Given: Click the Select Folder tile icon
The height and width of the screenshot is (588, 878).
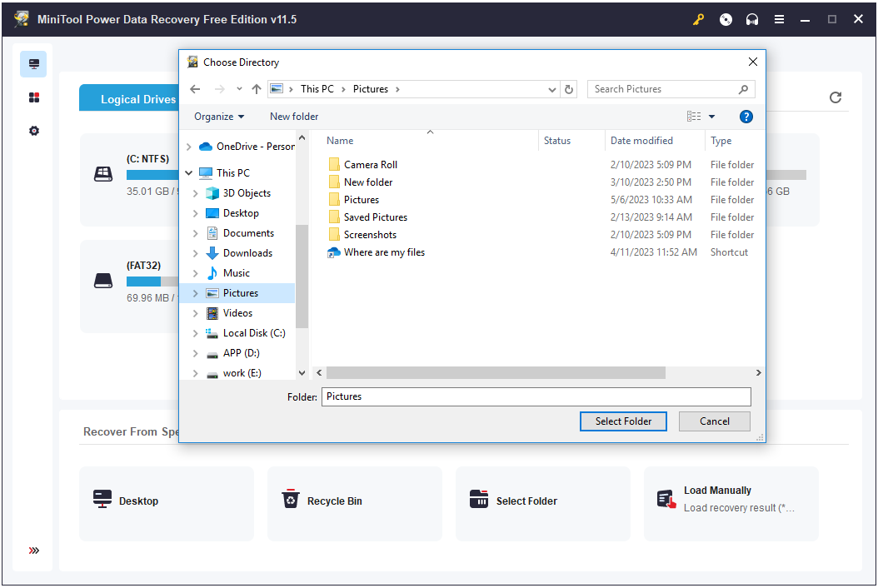Looking at the screenshot, I should [479, 498].
